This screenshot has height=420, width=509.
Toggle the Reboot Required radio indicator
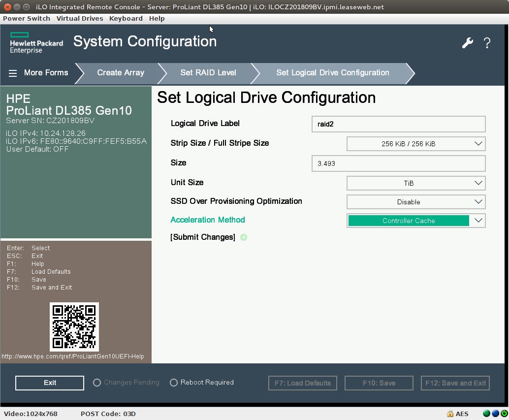[x=174, y=383]
